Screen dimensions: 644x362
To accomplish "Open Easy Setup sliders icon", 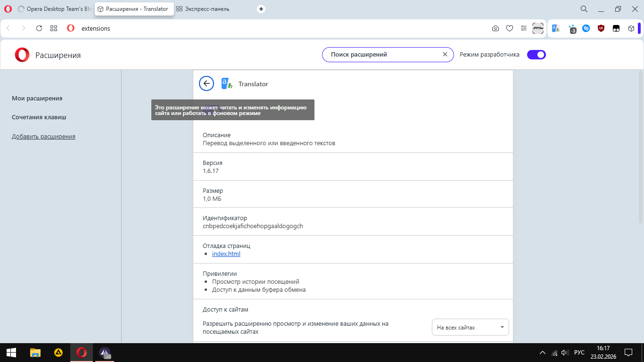I will [524, 28].
